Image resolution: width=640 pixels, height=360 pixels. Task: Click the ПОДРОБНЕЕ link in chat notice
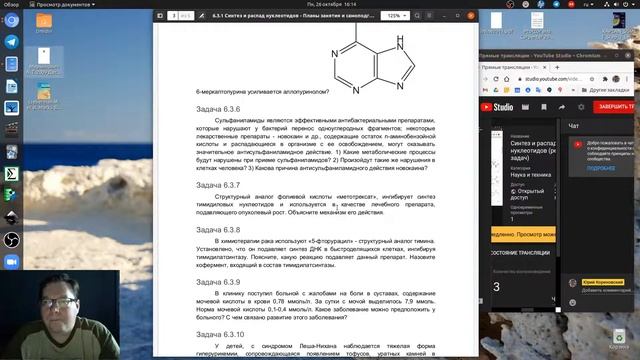[x=601, y=168]
